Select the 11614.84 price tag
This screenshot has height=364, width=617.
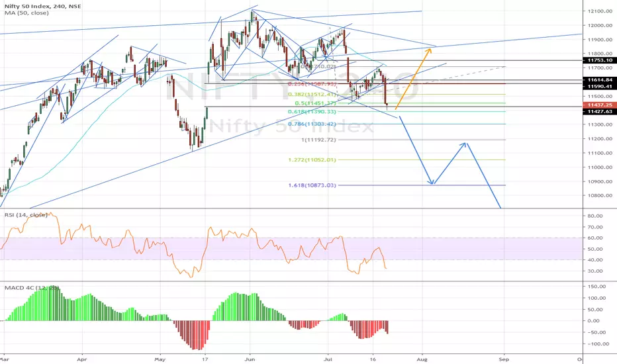click(x=600, y=79)
